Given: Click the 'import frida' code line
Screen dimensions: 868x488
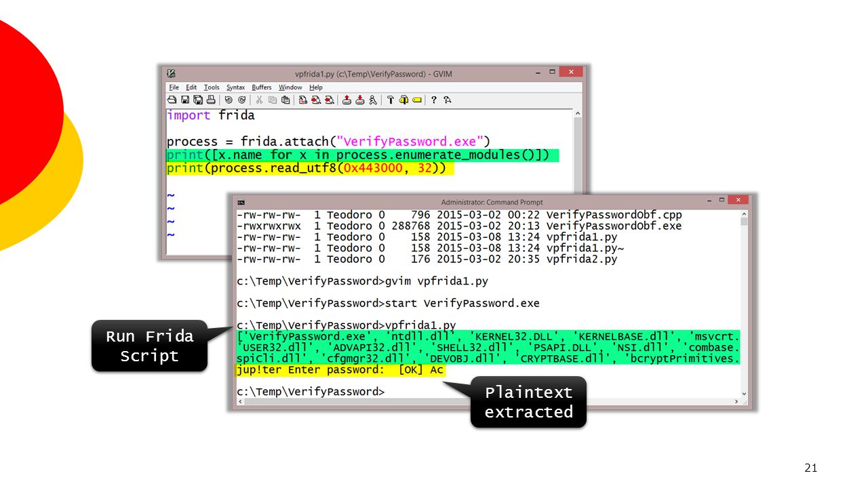Looking at the screenshot, I should [210, 115].
